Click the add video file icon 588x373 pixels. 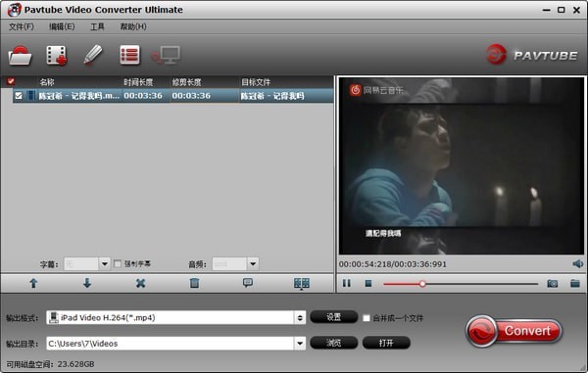57,56
